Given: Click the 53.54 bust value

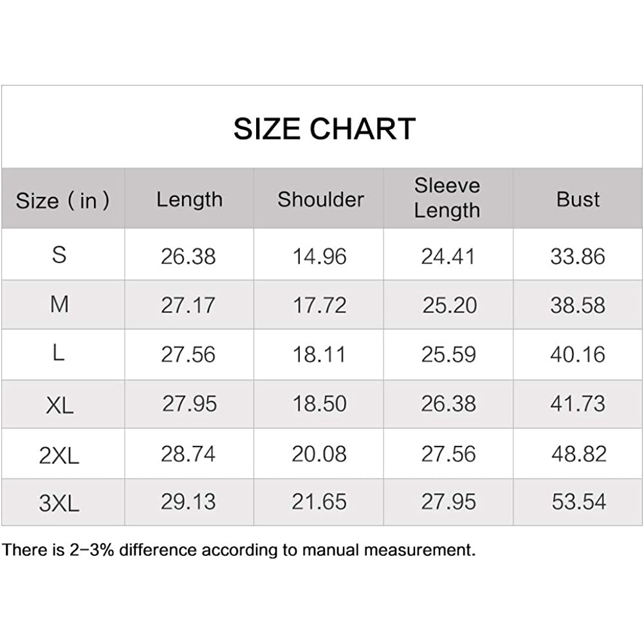Looking at the screenshot, I should point(578,502).
